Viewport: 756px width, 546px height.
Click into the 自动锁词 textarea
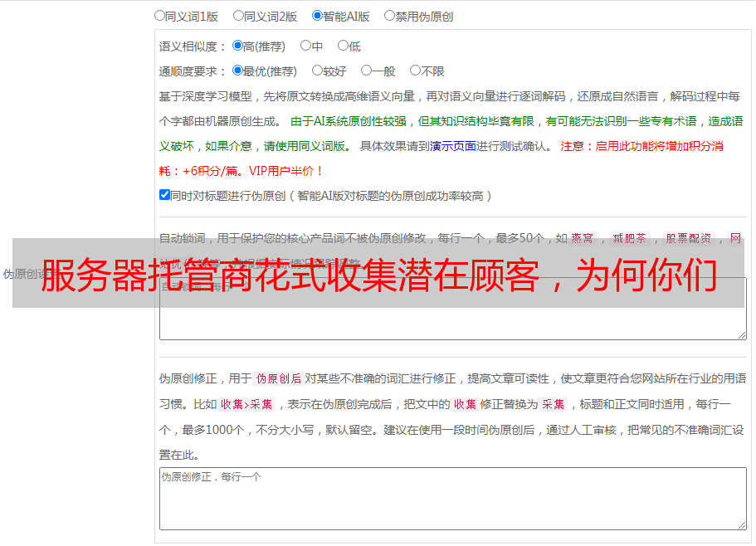click(x=453, y=309)
